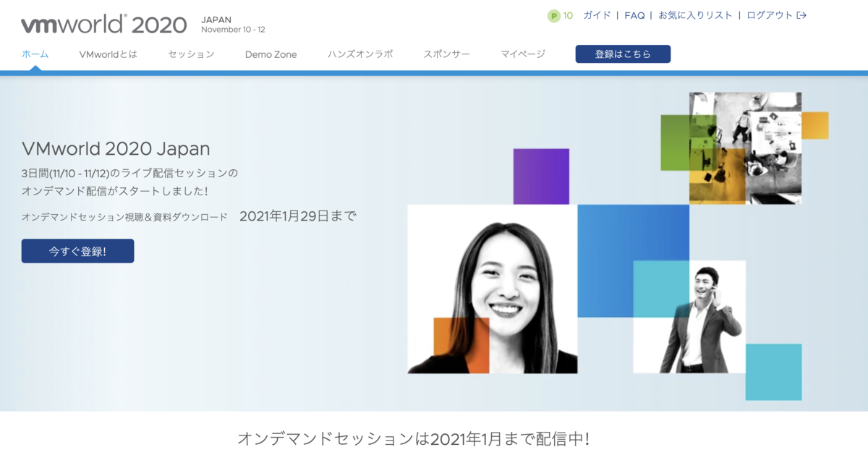The image size is (868, 455).
Task: Click the smiling woman photo
Action: [493, 289]
